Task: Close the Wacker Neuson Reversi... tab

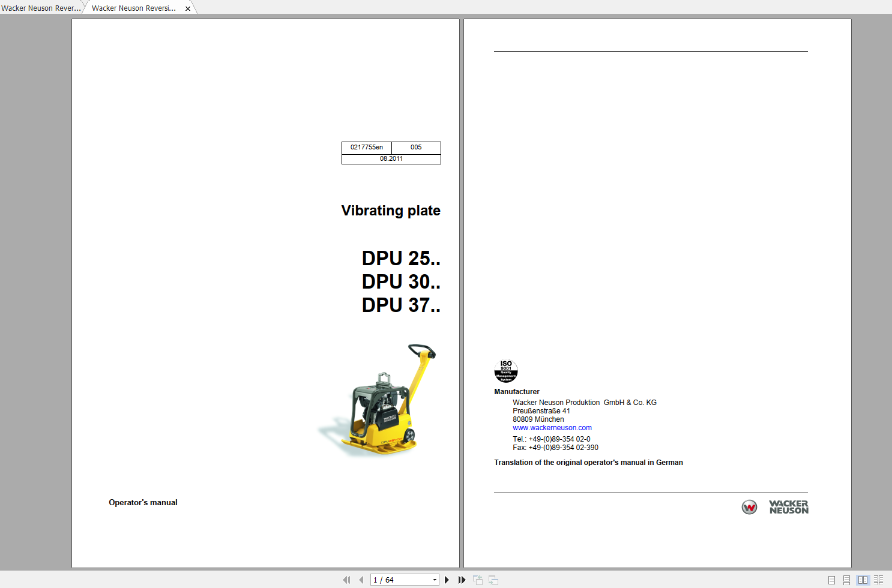Action: [188, 8]
